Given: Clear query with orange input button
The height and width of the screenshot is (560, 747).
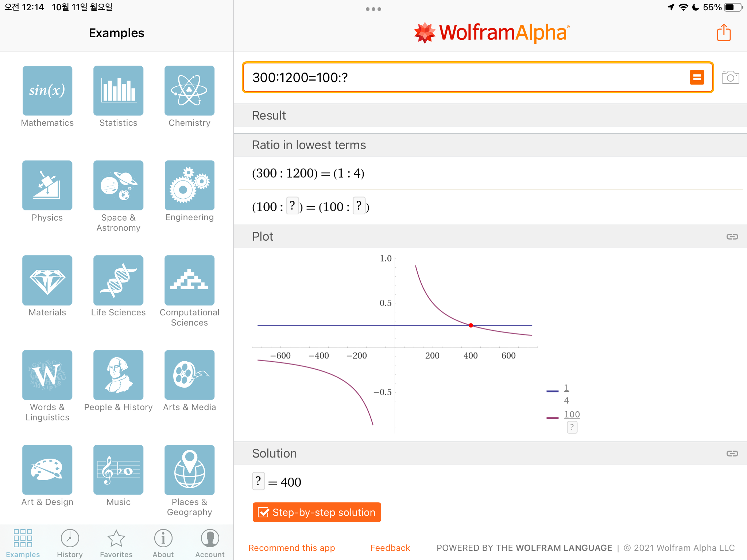Looking at the screenshot, I should click(x=697, y=77).
